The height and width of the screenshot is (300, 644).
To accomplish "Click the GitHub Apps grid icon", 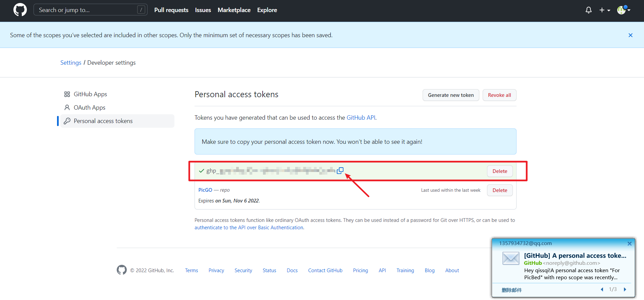I will (67, 94).
